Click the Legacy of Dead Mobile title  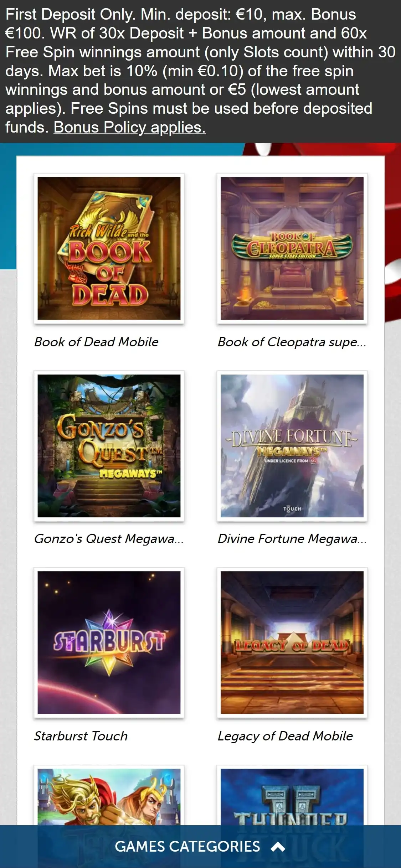pos(285,736)
